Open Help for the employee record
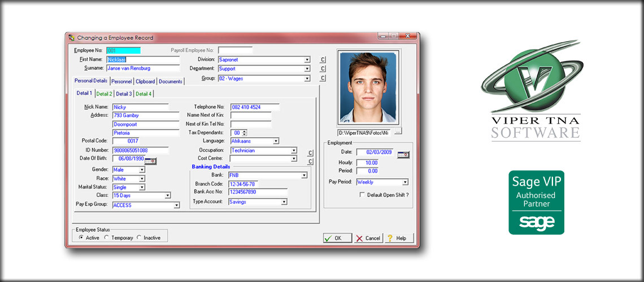Image resolution: width=644 pixels, height=282 pixels. [x=399, y=238]
